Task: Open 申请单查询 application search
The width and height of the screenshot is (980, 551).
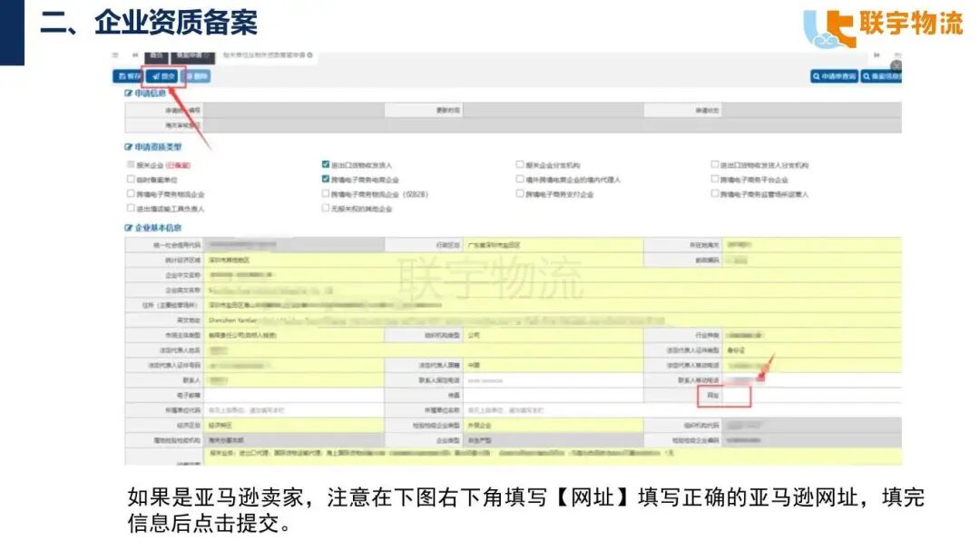Action: (x=834, y=77)
